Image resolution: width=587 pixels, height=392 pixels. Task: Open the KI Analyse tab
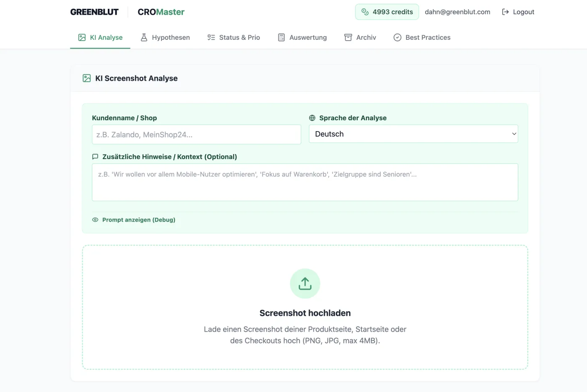[x=100, y=37]
